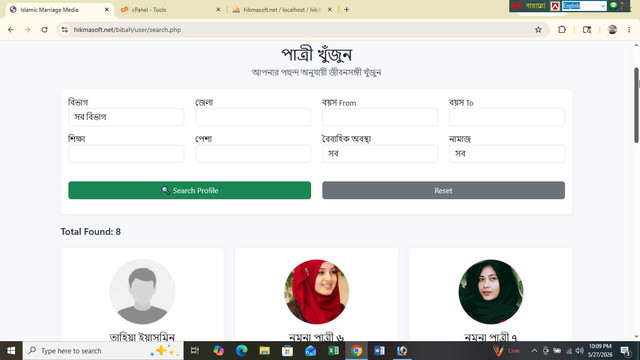Open Microsoft Store from the taskbar

(x=287, y=351)
